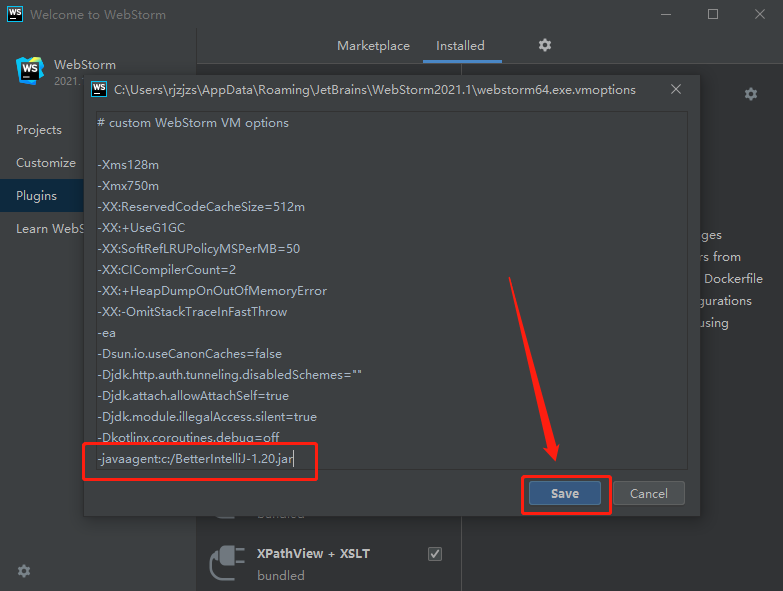Click the -ea line in the editor

click(107, 332)
